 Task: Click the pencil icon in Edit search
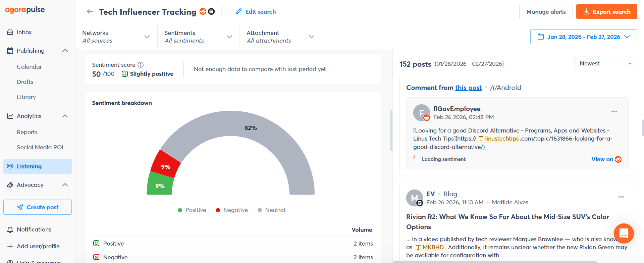[x=238, y=12]
